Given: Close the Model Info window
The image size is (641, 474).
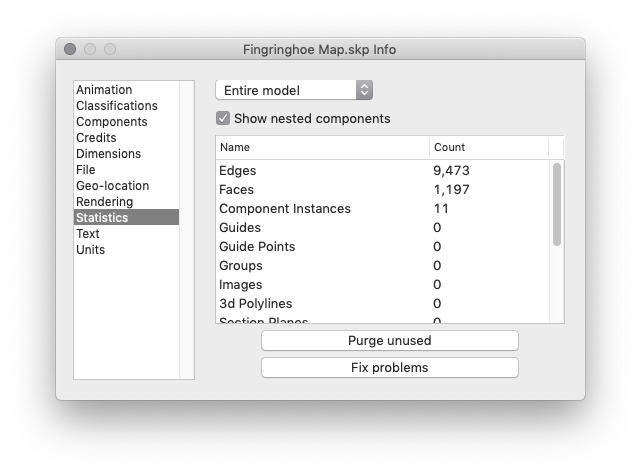Looking at the screenshot, I should pyautogui.click(x=70, y=49).
